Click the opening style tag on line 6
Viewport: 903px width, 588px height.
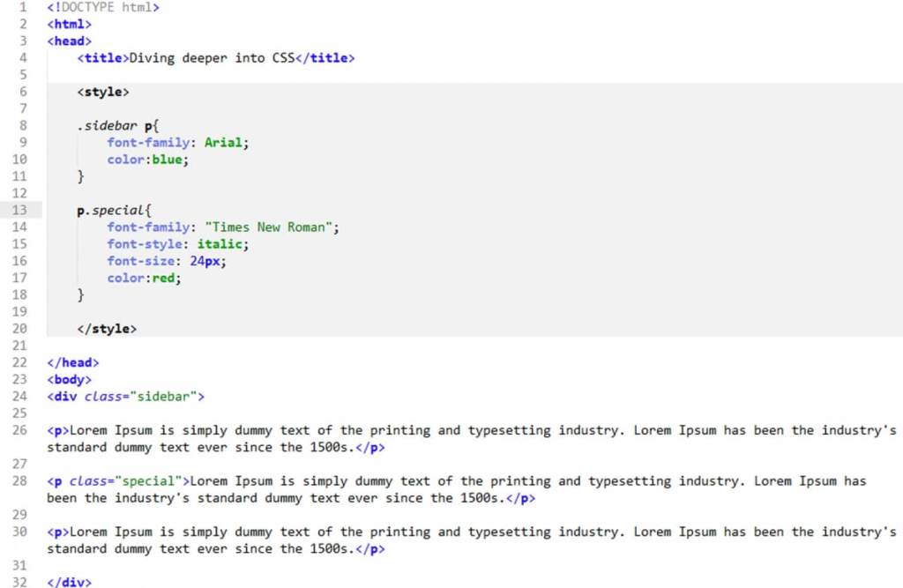click(x=102, y=92)
